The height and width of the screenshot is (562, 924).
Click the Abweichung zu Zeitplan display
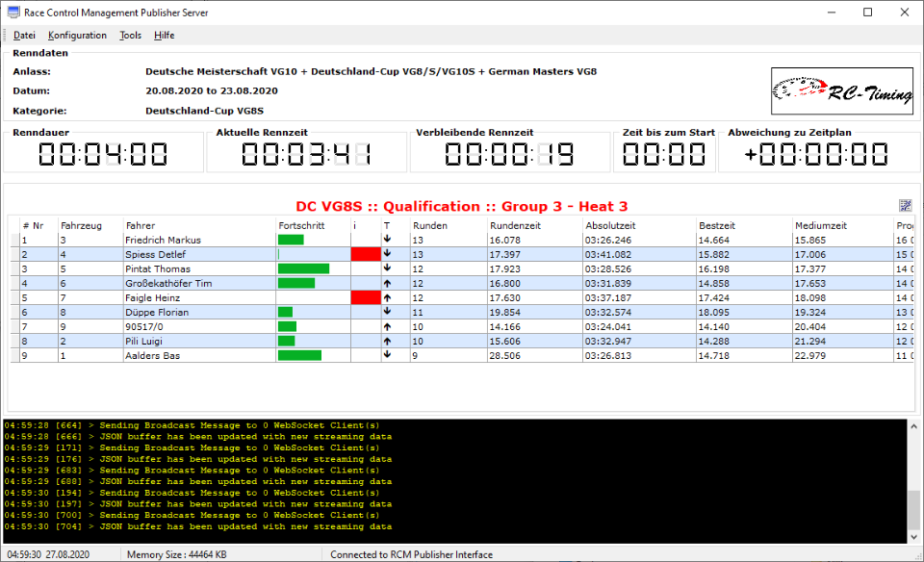816,155
